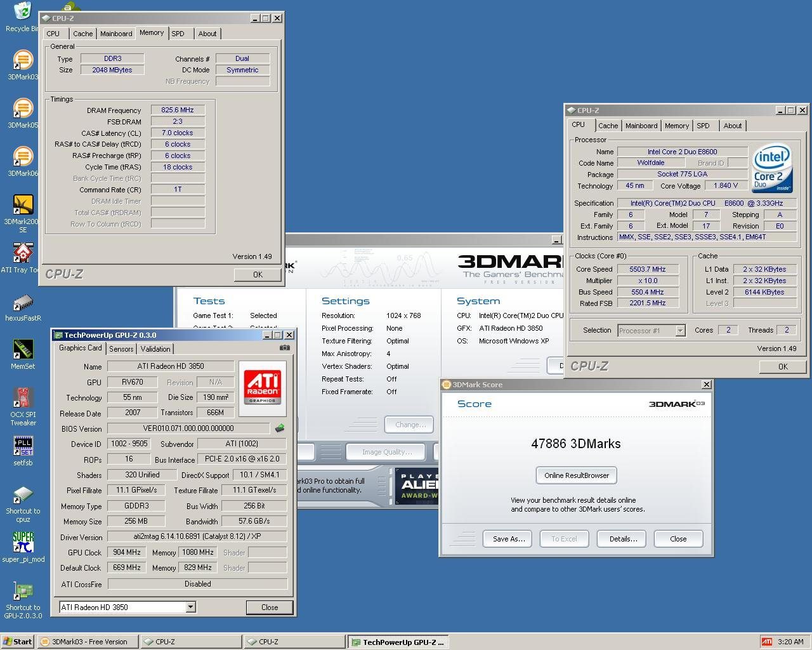This screenshot has width=812, height=650.
Task: Click the ATI tray icon in system tray
Action: pyautogui.click(x=767, y=642)
